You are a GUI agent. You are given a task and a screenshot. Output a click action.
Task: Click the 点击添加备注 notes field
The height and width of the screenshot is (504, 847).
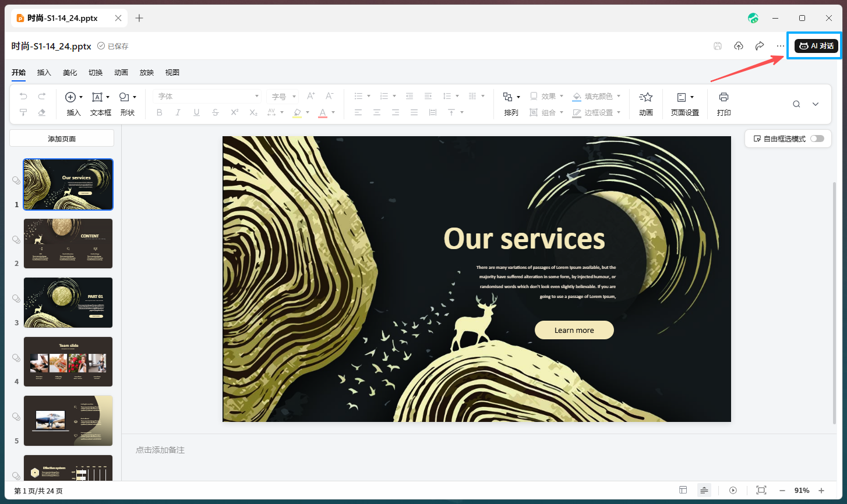point(160,450)
